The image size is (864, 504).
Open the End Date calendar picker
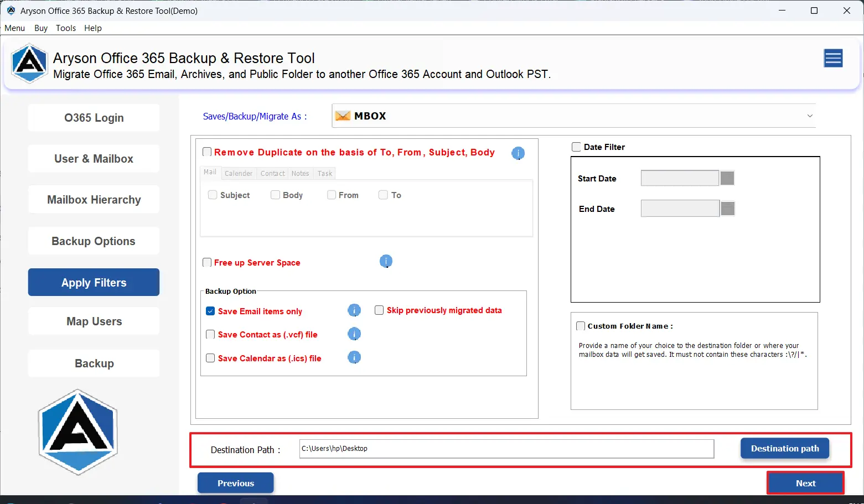point(727,208)
